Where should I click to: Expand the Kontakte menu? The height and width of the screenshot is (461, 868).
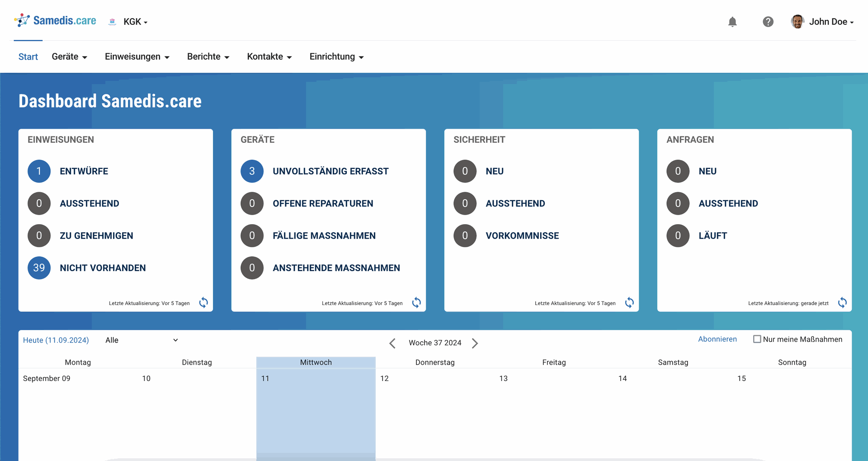(x=269, y=56)
